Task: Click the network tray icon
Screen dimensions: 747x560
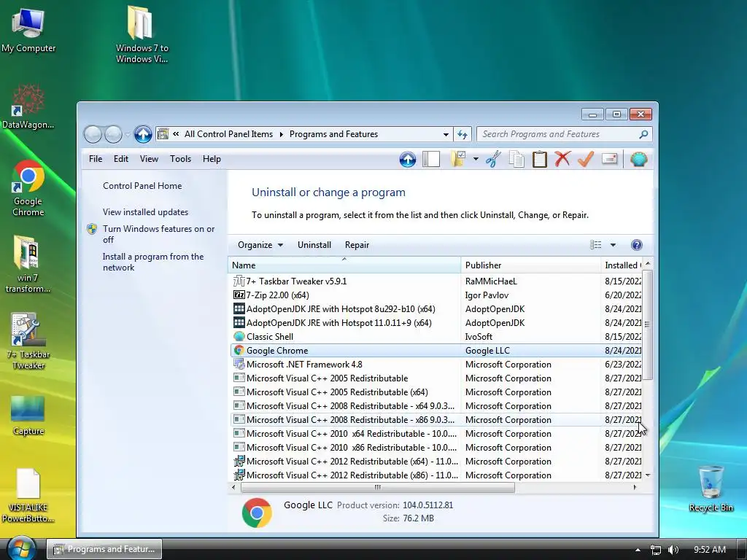Action: [x=656, y=550]
